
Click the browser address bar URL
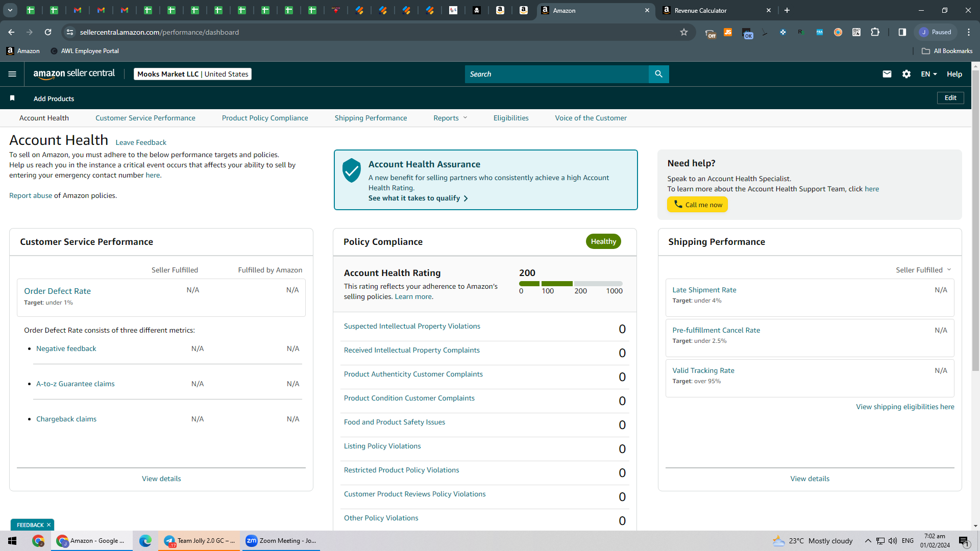click(159, 32)
